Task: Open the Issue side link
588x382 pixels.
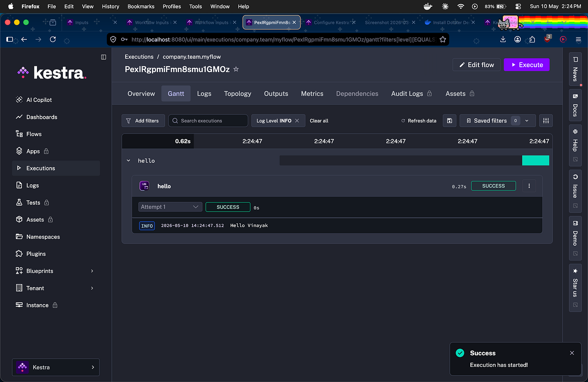Action: pyautogui.click(x=575, y=191)
